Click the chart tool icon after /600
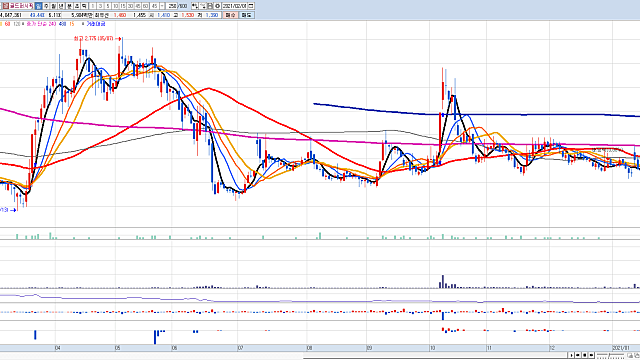 pyautogui.click(x=194, y=6)
